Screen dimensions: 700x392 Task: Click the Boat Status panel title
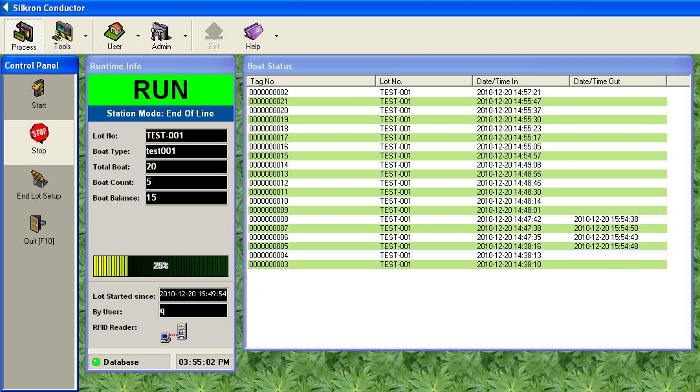point(270,66)
